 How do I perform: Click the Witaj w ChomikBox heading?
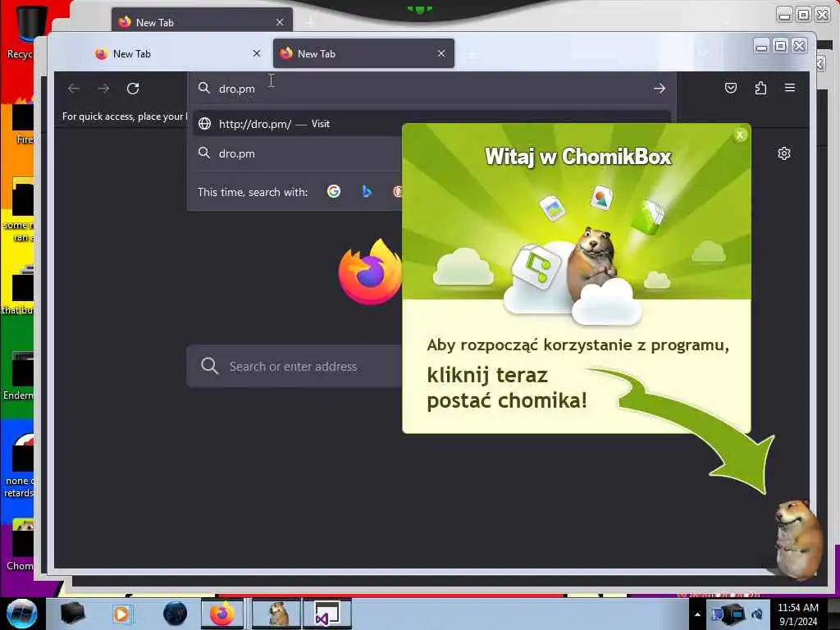(x=577, y=157)
